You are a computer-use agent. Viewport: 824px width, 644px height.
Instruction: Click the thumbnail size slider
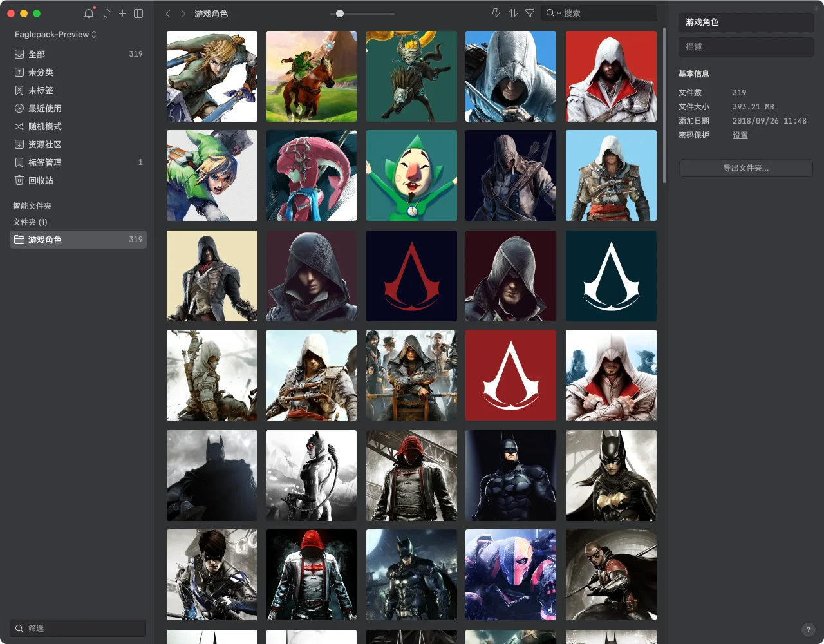coord(362,14)
